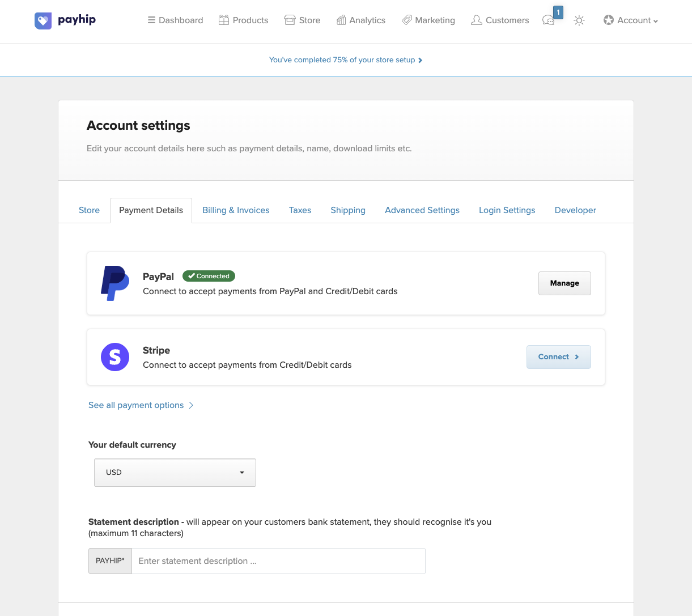Click the store setup 75% completion link
Viewport: 692px width, 616px height.
[x=346, y=60]
